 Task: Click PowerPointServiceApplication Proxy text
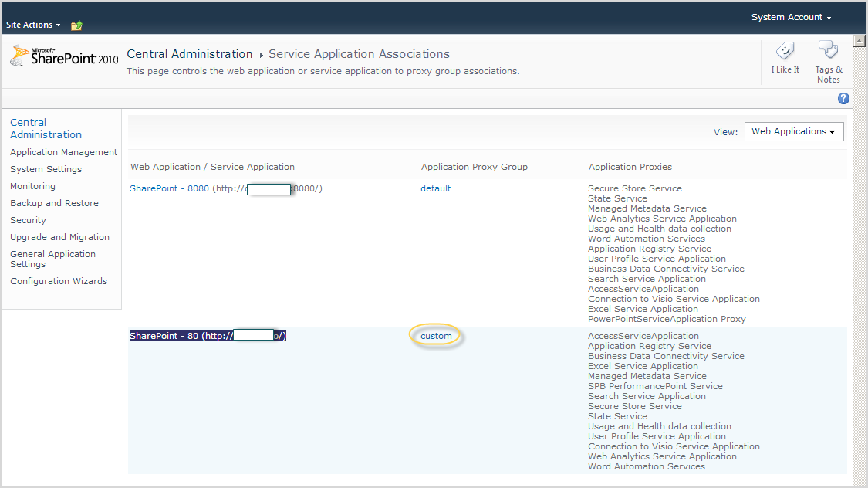pyautogui.click(x=667, y=319)
